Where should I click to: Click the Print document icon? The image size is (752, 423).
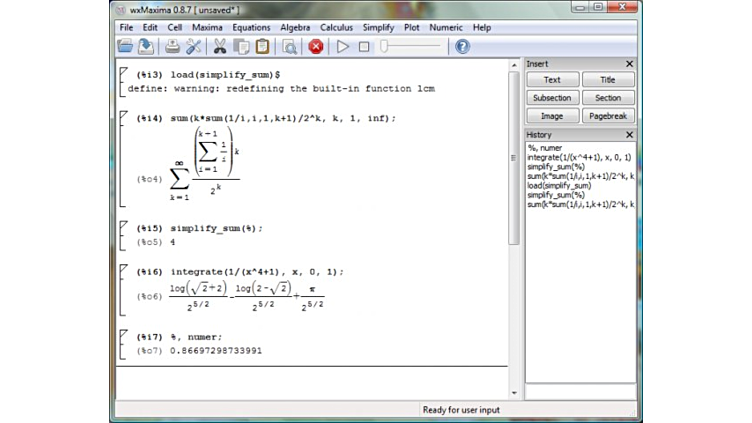[x=172, y=46]
